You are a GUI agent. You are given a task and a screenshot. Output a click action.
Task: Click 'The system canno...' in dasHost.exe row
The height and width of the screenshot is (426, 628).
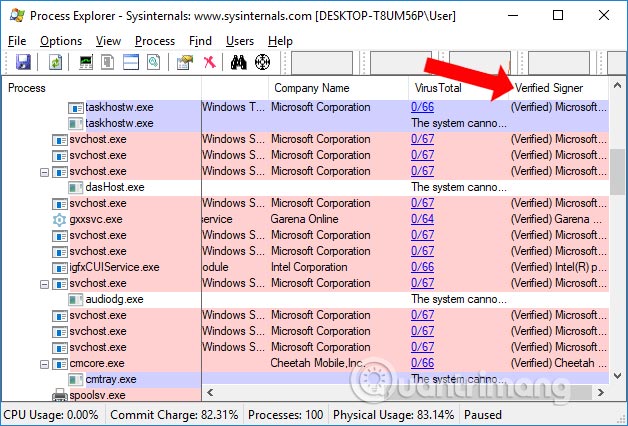click(x=459, y=187)
